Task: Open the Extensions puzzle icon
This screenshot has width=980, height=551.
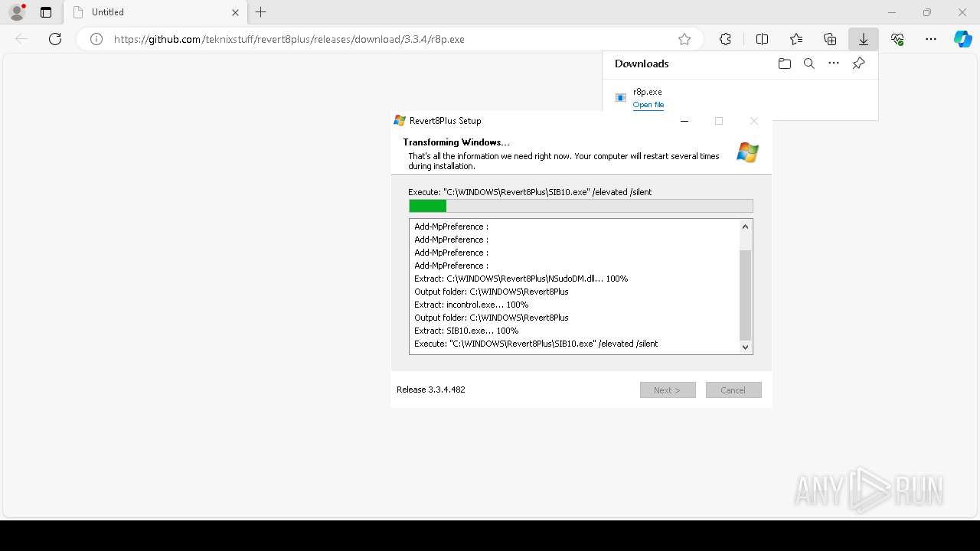Action: pyautogui.click(x=725, y=39)
